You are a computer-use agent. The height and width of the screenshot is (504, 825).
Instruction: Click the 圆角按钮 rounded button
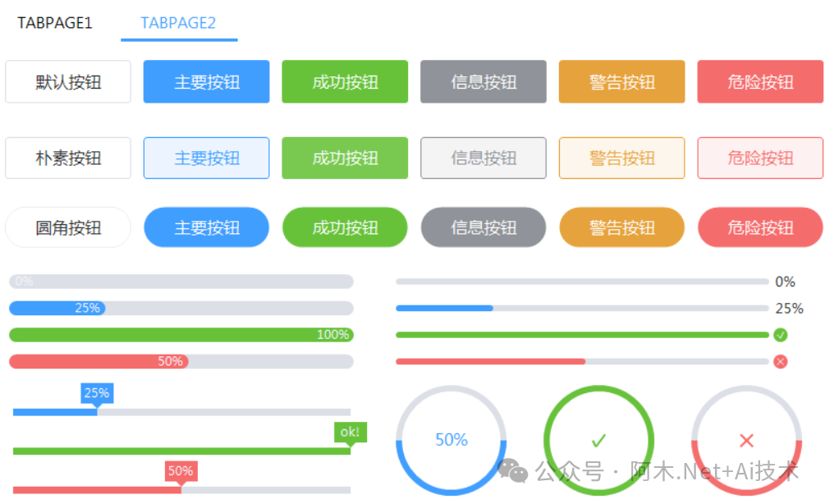(x=68, y=227)
